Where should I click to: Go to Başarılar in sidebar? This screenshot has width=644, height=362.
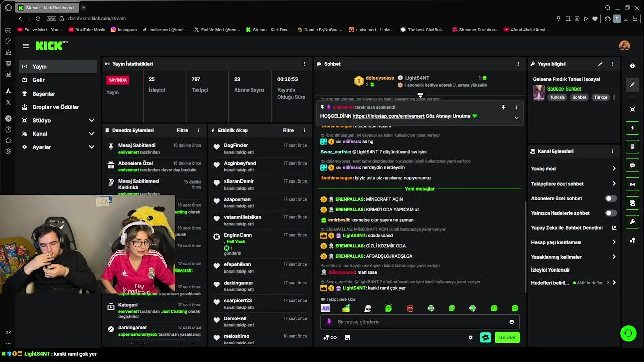[58, 94]
